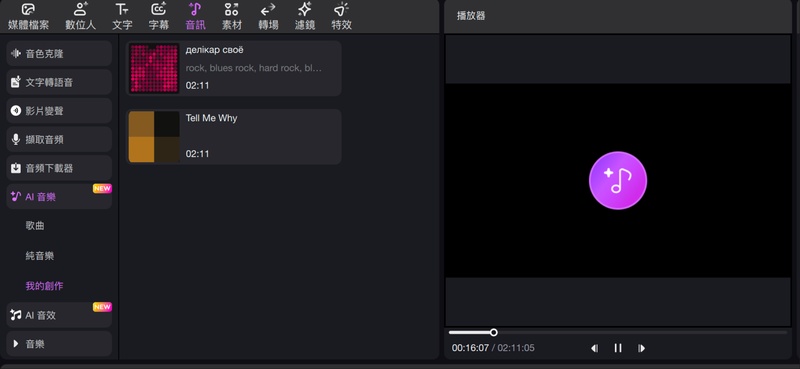Open 影片變聲 voice changer
This screenshot has width=800, height=369.
click(59, 111)
